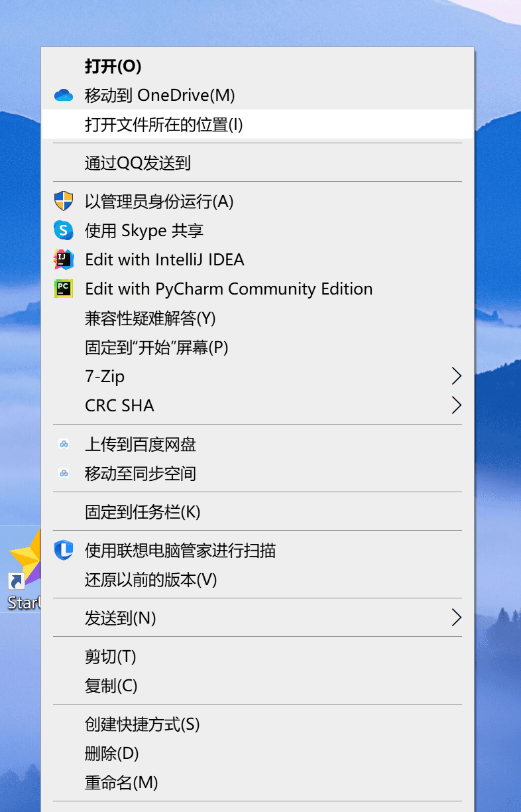
Task: Click the Baidu Netdisk upload icon
Action: (x=64, y=444)
